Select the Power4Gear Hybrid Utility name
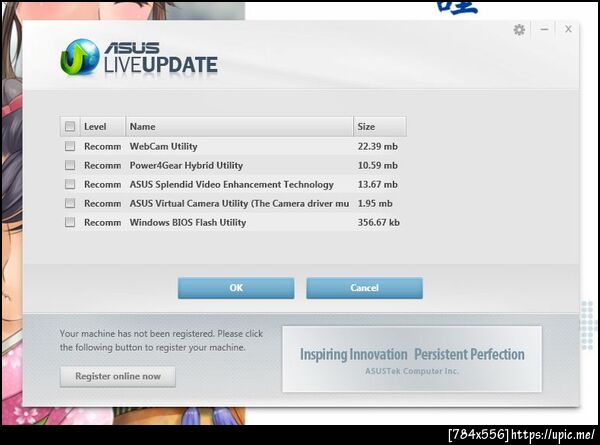The height and width of the screenshot is (445, 600). (186, 166)
